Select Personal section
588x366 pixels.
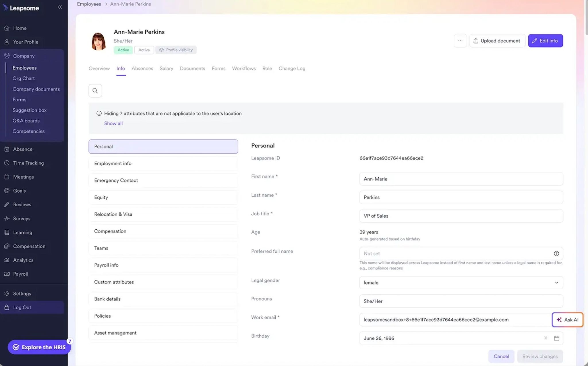pos(163,146)
